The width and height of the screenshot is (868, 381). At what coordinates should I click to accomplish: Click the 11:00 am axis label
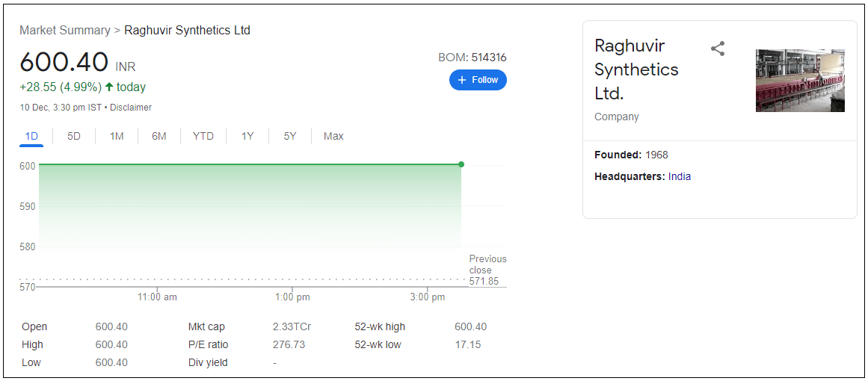coord(157,297)
